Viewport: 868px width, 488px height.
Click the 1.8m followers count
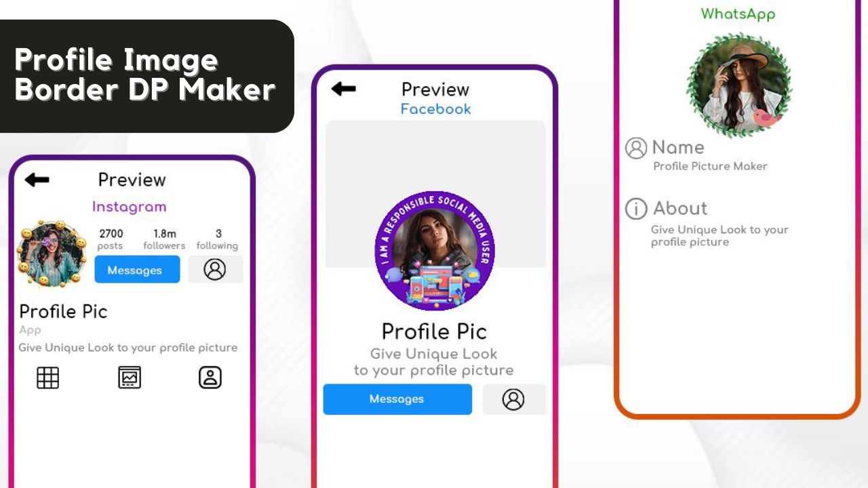[x=164, y=239]
